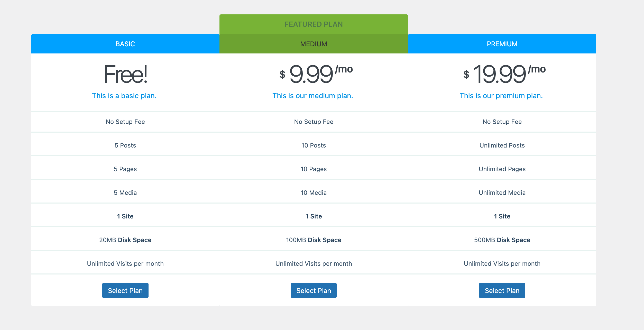Click the BASIC plan header
The width and height of the screenshot is (644, 330).
coord(125,44)
